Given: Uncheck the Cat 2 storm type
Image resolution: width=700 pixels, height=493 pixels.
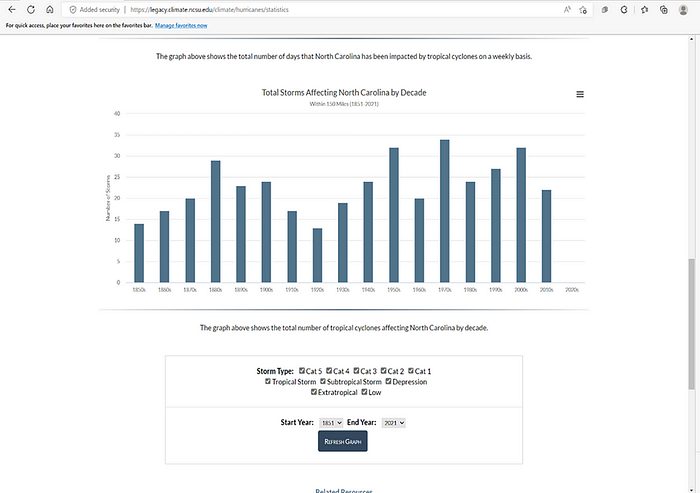Looking at the screenshot, I should click(383, 370).
